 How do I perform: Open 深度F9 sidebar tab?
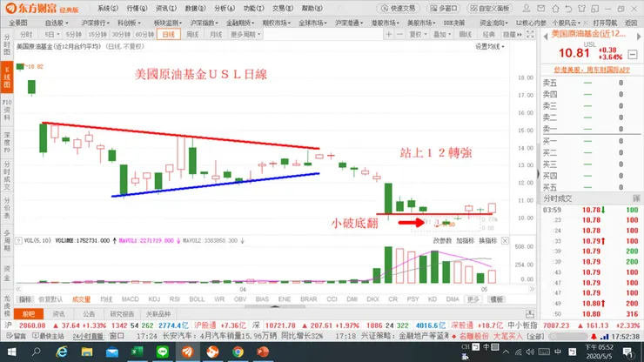click(7, 143)
